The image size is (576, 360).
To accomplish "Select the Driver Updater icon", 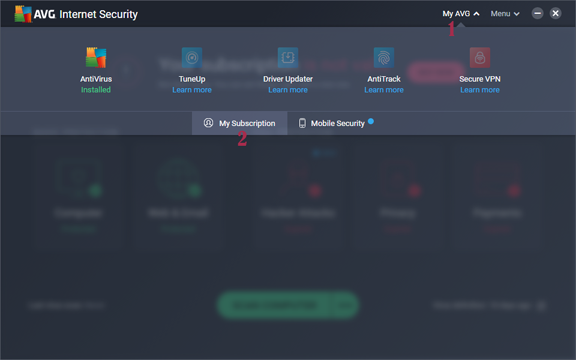I will 288,57.
